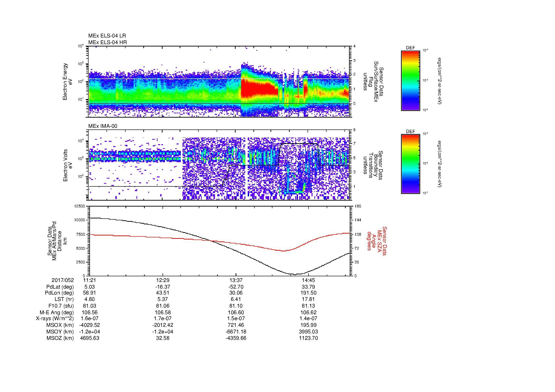Click the X-rays (W/m**2) row label

[x=55, y=318]
